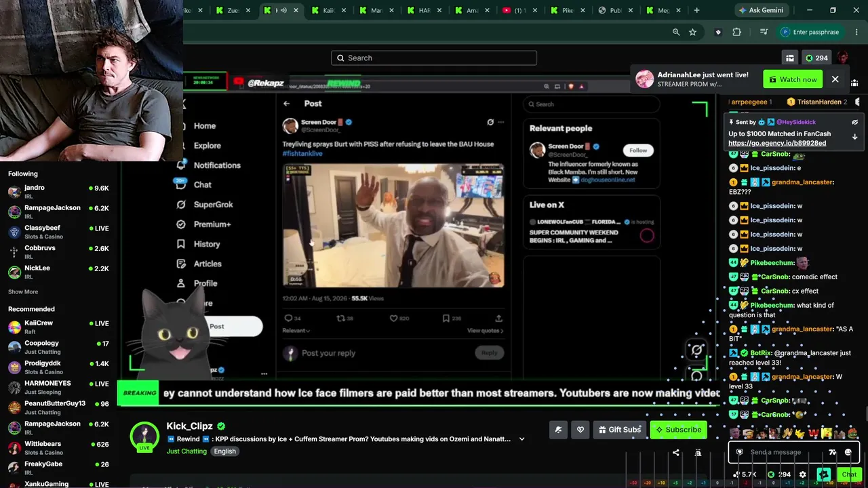The height and width of the screenshot is (488, 868).
Task: Open Prodigyddk in Recommended list
Action: [60, 367]
